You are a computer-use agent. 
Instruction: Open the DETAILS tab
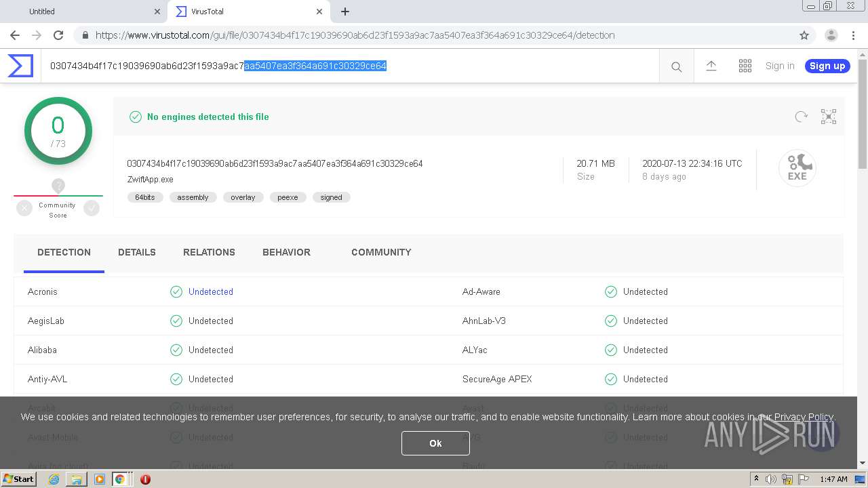pos(137,252)
